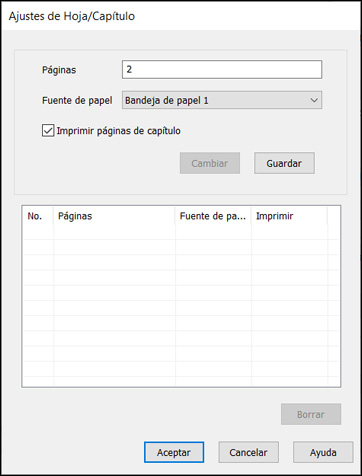Confirm with the Aceptar button
The width and height of the screenshot is (362, 476).
(x=174, y=452)
